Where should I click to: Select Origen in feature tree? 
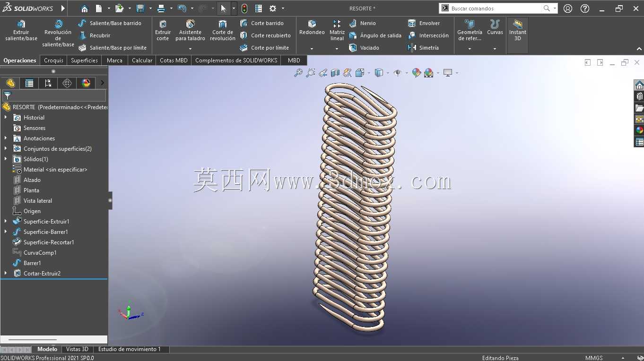[32, 211]
